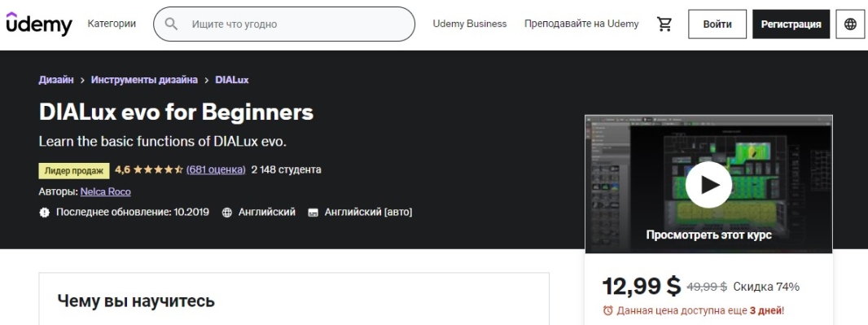Click the 'Английский [авто]' subtitles text

[x=369, y=212]
